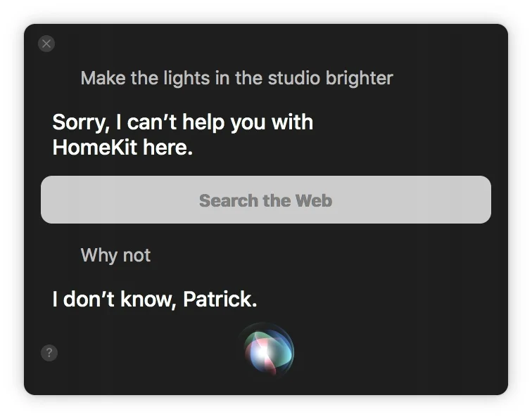Dismiss Siri using the circular X icon
Screen dimensions: 532x419
46,44
